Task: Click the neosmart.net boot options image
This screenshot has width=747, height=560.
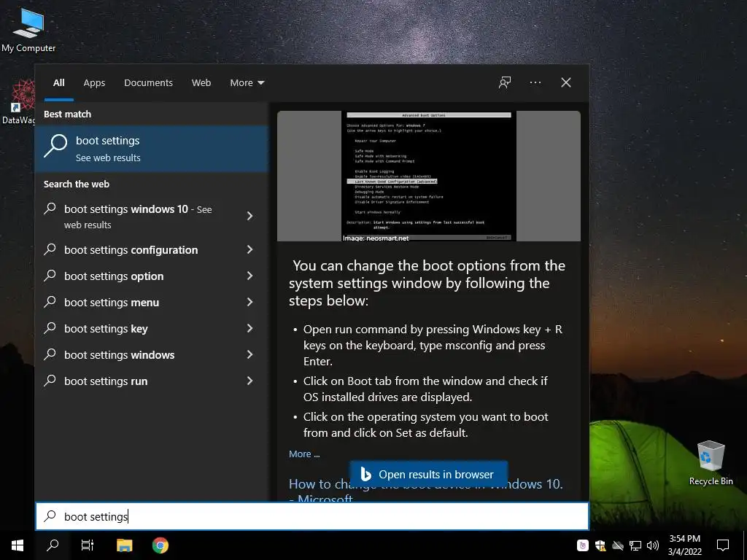Action: point(429,176)
